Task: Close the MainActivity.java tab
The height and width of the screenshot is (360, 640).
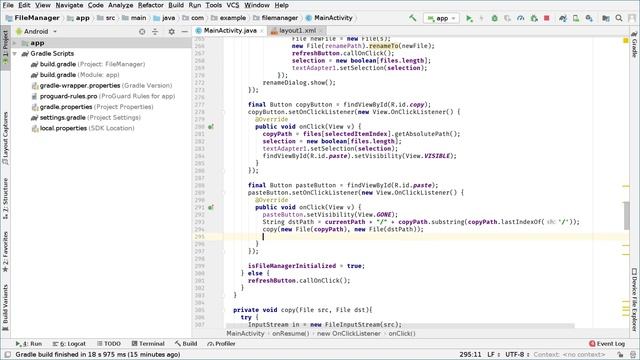Action: pyautogui.click(x=262, y=31)
